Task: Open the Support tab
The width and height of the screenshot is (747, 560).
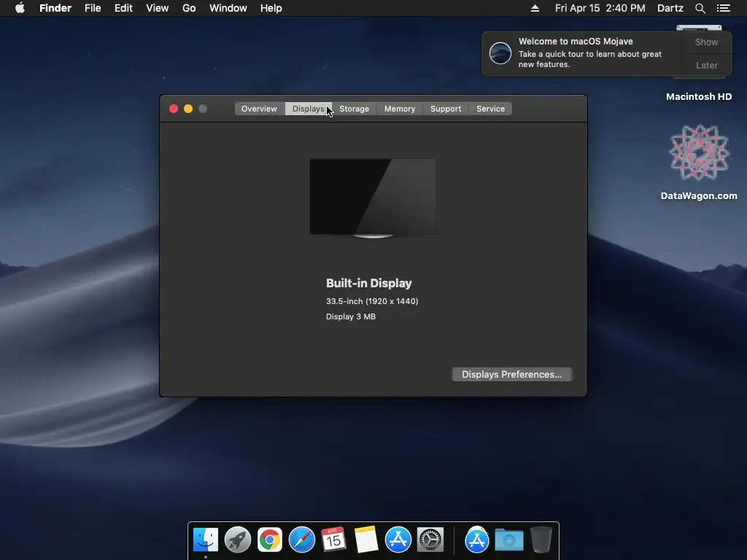Action: pyautogui.click(x=446, y=109)
